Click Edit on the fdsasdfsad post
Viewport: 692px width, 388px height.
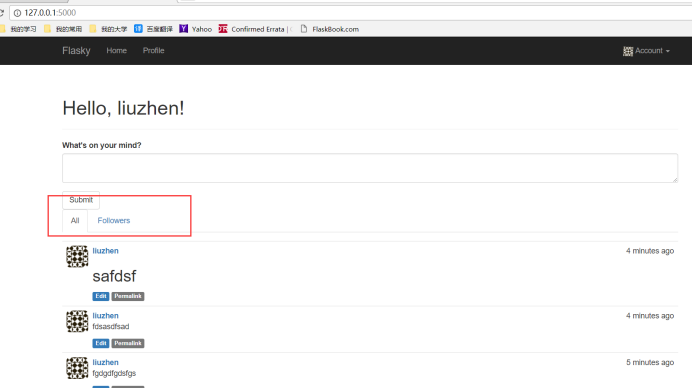[x=101, y=343]
